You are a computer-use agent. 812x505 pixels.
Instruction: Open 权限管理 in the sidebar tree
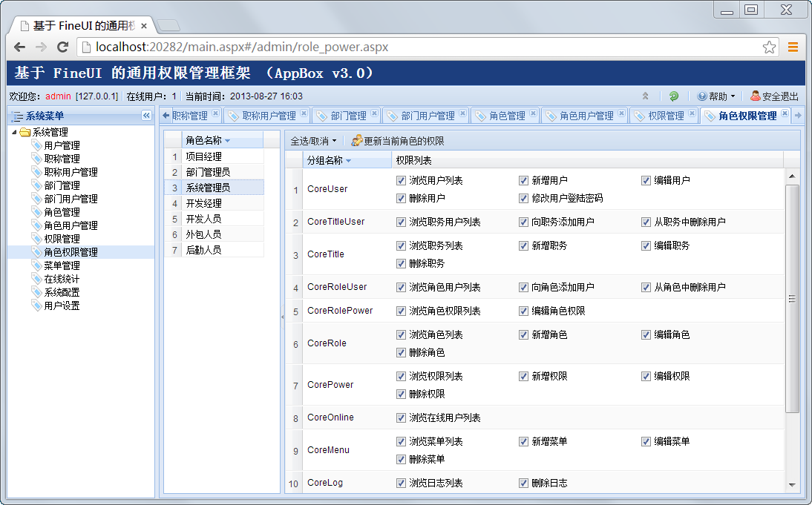62,239
